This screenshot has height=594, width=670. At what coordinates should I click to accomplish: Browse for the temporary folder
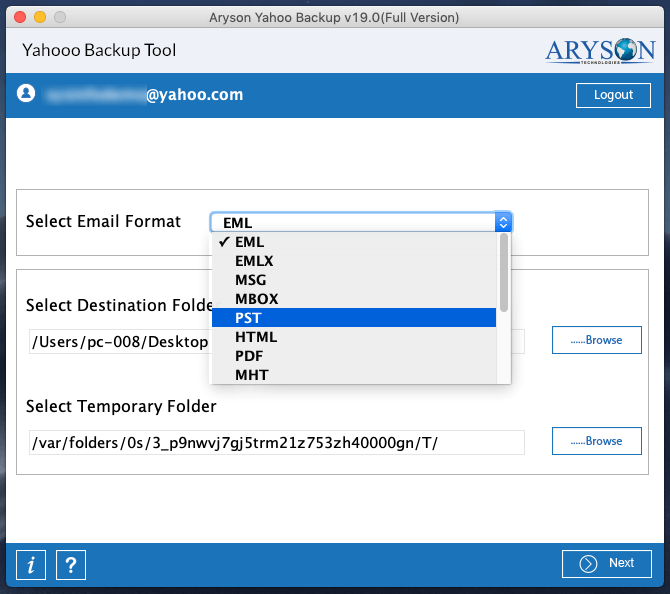(597, 441)
